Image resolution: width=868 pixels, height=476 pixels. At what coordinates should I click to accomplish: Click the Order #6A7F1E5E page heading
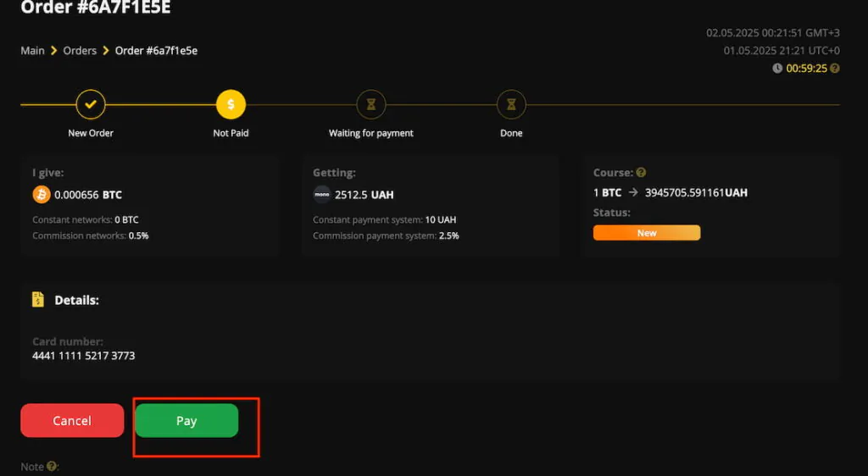(96, 8)
